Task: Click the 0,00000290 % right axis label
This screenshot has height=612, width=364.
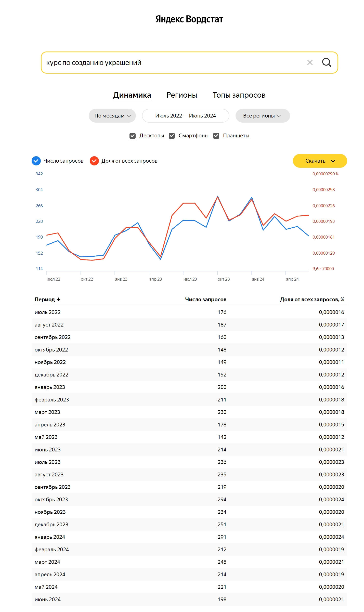Action: point(326,174)
